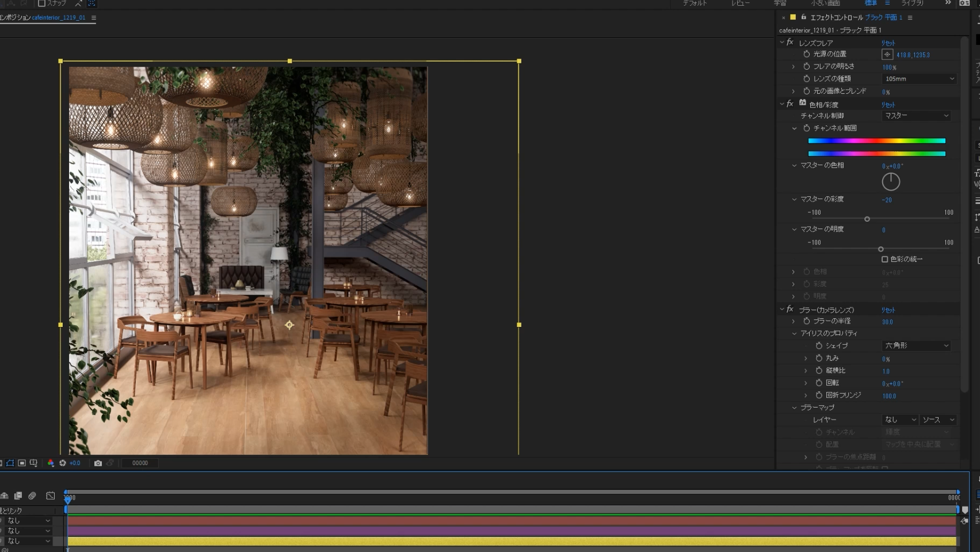Open the Graph Editor in timeline

click(51, 496)
